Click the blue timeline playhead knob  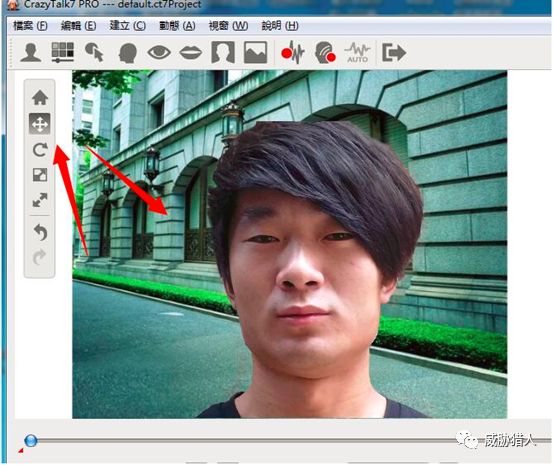pyautogui.click(x=31, y=440)
